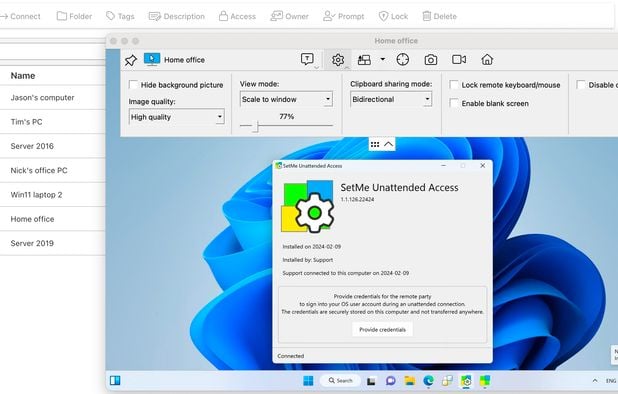Screen dimensions: 618x394
Task: Click the Installed by: Support line
Action: (x=308, y=260)
